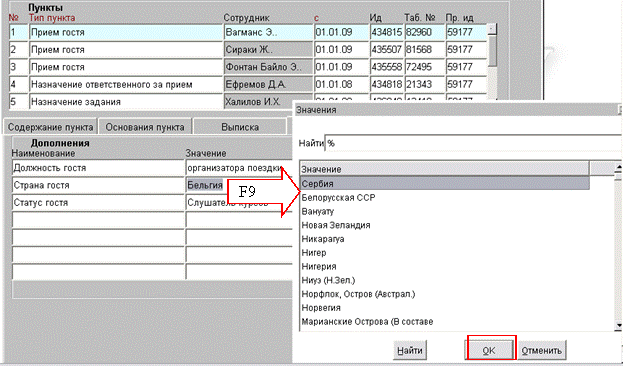
Task: Open the Выписка tab
Action: pyautogui.click(x=240, y=127)
